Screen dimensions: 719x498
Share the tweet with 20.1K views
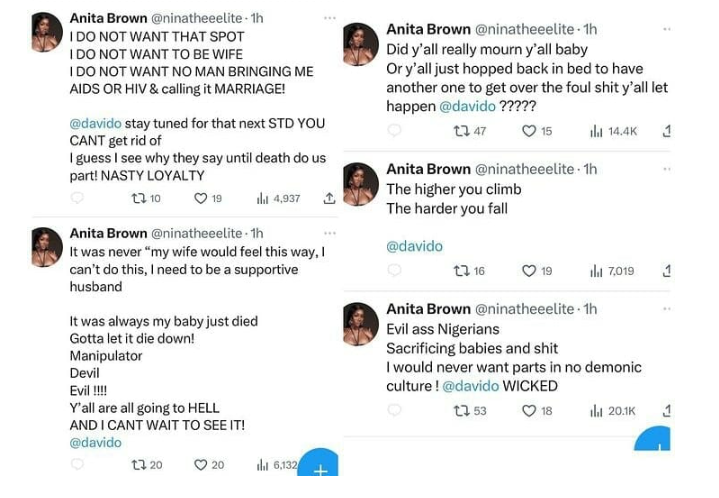666,411
